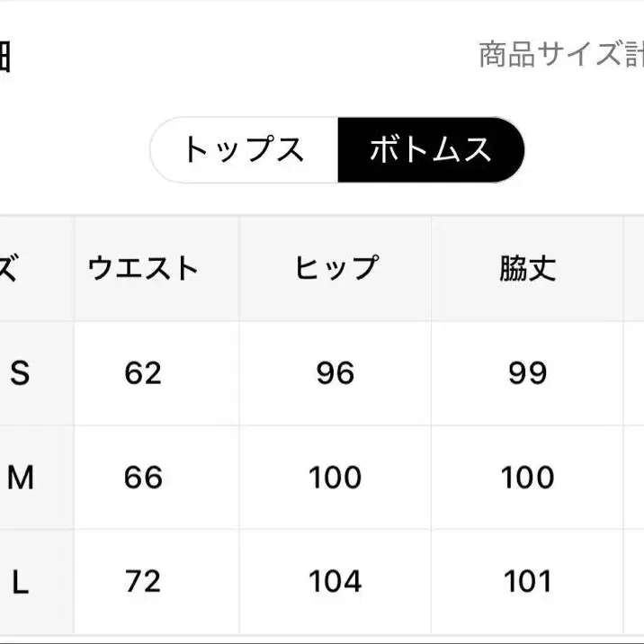Click the M ヒップ value 100
Image resolution: width=644 pixels, height=644 pixels.
click(335, 478)
